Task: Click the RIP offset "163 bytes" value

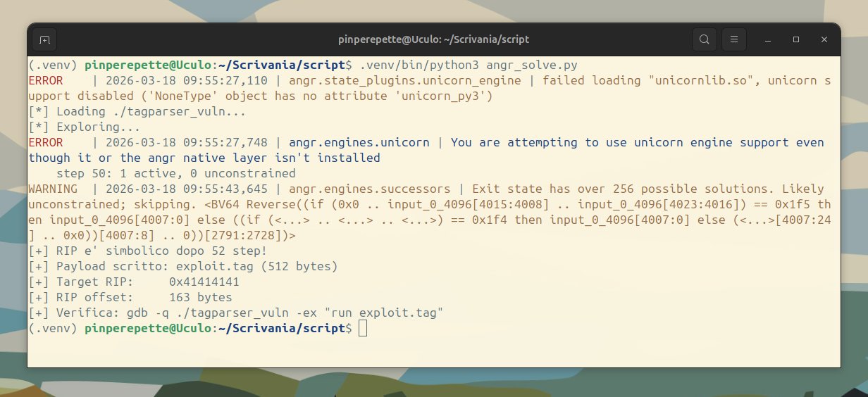Action: tap(201, 297)
